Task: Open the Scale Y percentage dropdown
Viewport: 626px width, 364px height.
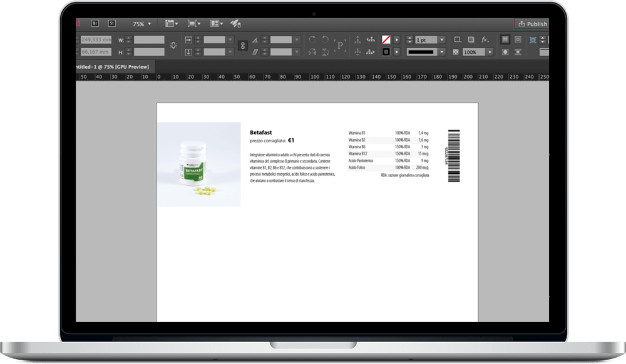Action: pyautogui.click(x=230, y=52)
